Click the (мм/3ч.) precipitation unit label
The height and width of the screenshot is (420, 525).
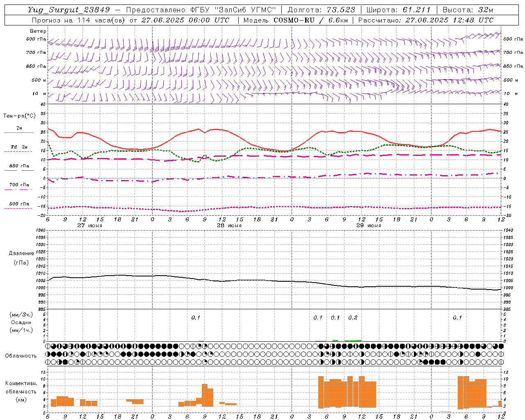click(21, 315)
